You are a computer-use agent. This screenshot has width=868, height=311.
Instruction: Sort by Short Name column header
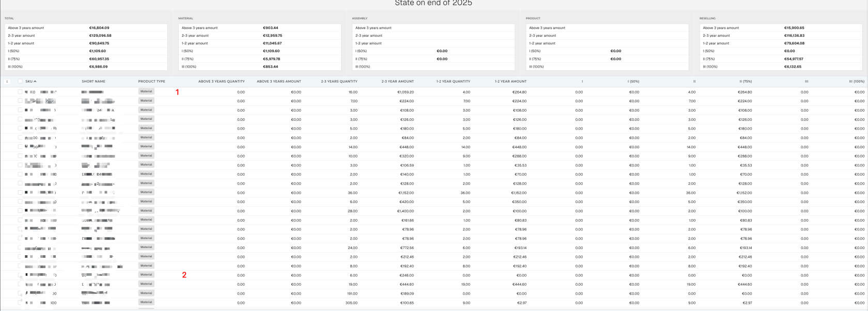coord(94,81)
